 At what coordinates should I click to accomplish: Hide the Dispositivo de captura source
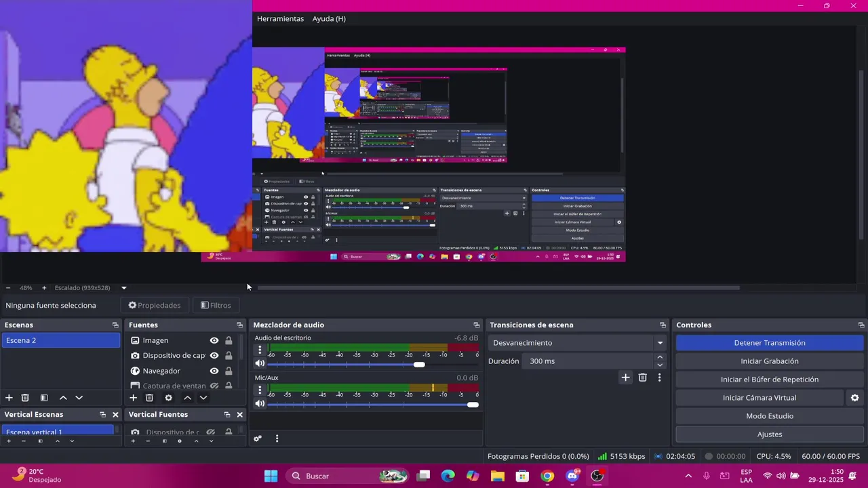(x=214, y=355)
